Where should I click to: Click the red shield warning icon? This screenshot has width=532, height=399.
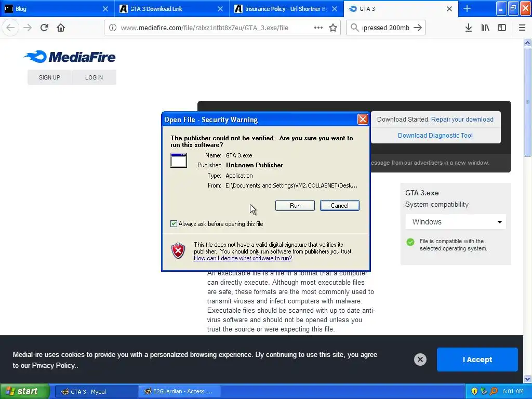coord(178,251)
